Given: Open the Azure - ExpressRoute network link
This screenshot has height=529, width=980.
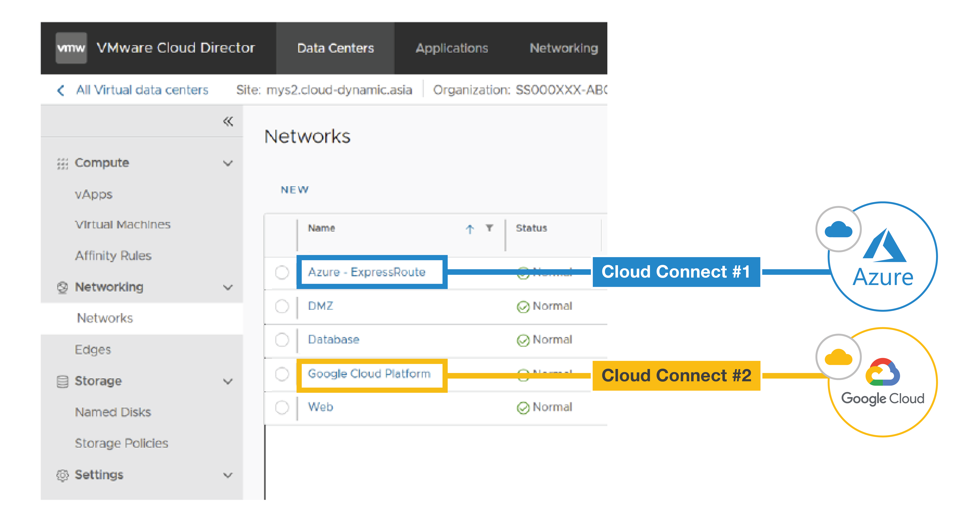Looking at the screenshot, I should tap(367, 273).
